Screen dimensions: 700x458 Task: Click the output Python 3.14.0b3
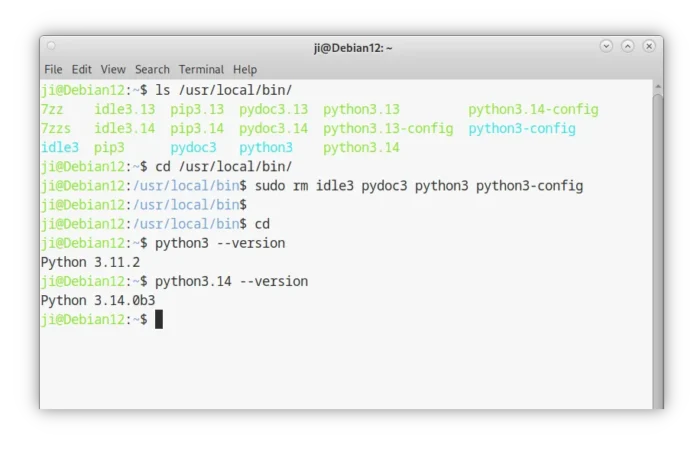click(x=98, y=301)
